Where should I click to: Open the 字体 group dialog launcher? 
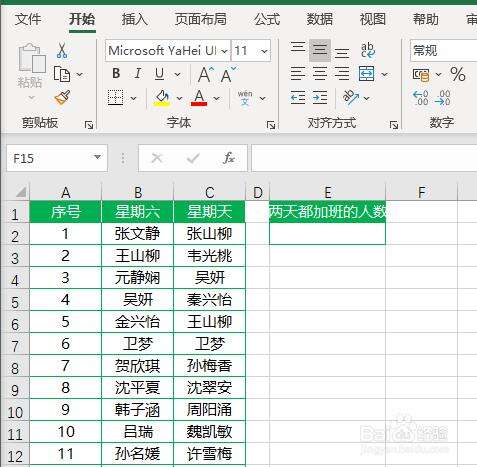pyautogui.click(x=271, y=125)
